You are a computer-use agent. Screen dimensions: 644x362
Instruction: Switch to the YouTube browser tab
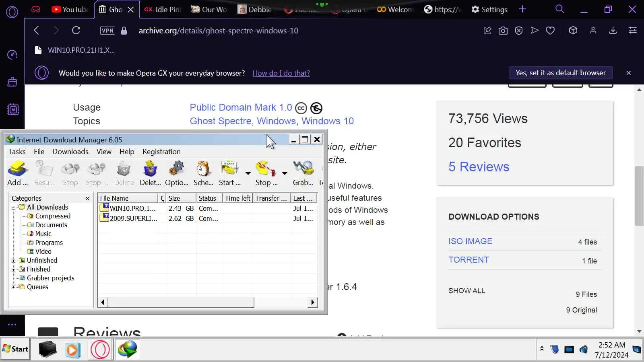point(70,9)
